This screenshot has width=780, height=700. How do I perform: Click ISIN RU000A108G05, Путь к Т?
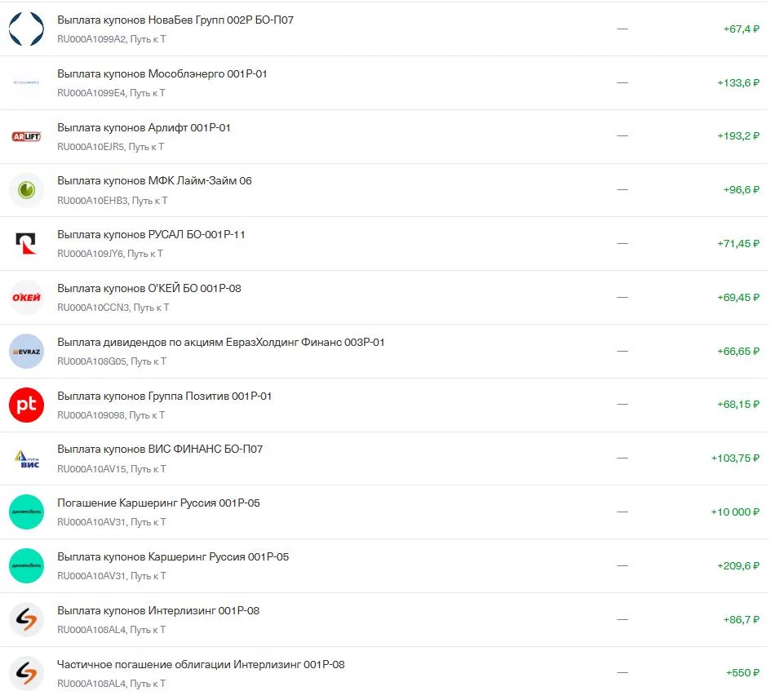[112, 361]
